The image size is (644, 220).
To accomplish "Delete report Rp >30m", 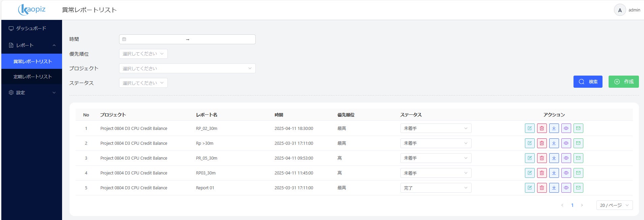I will click(542, 143).
